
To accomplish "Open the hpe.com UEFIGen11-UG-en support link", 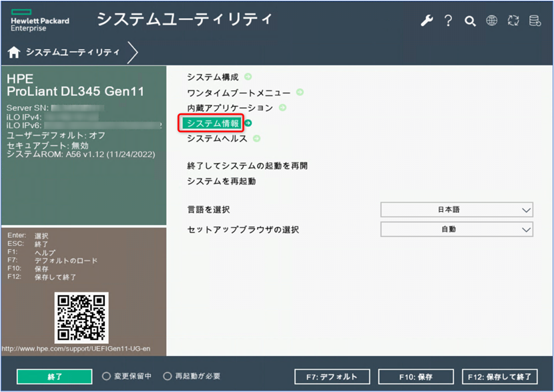I will coord(76,349).
